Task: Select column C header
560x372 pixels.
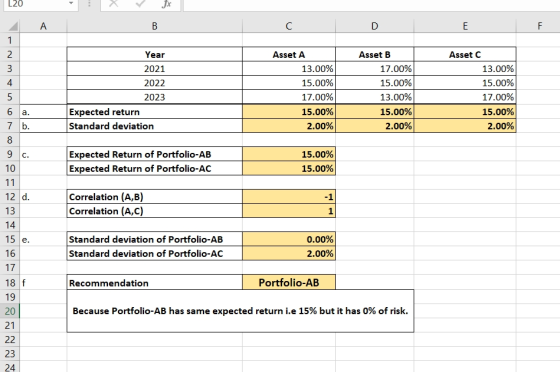Action: click(x=289, y=26)
